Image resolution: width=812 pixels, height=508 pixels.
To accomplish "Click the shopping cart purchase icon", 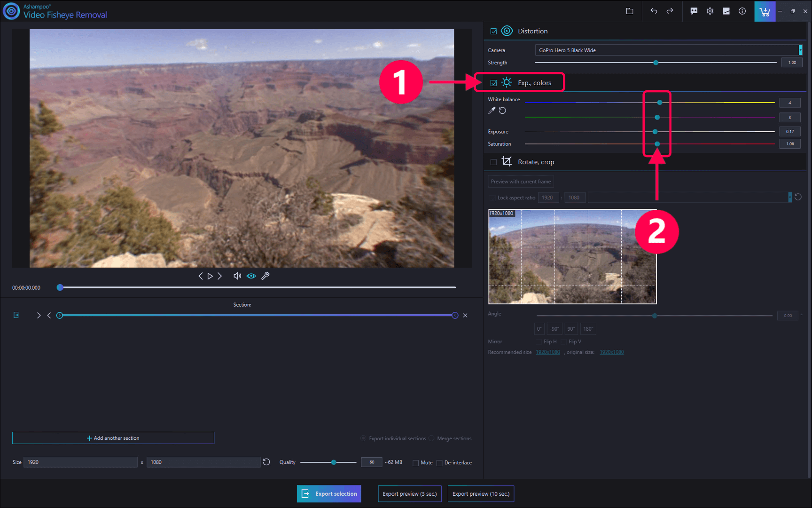I will [x=765, y=11].
